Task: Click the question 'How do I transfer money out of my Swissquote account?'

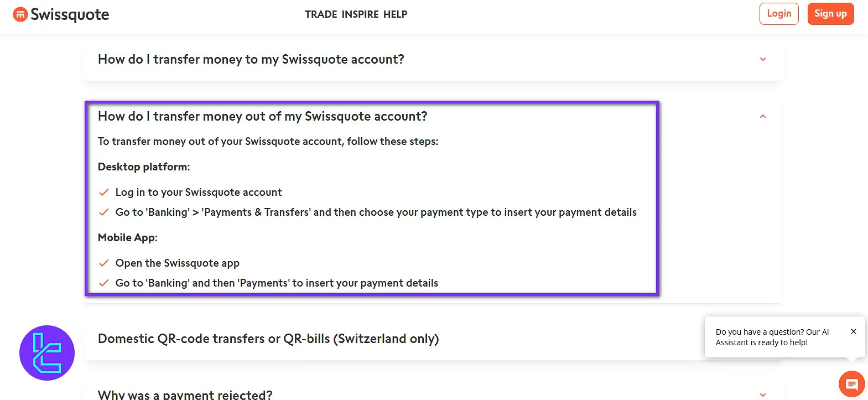Action: (262, 116)
